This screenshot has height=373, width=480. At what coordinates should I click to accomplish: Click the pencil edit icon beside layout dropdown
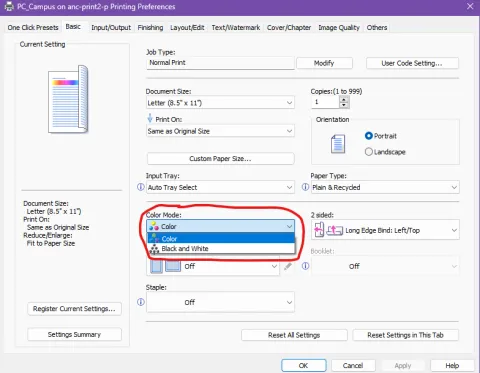(x=288, y=266)
